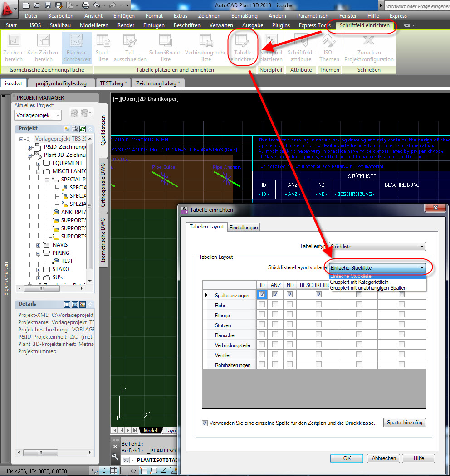Viewport: 450px width, 476px height.
Task: Select the Zeichenbereich ribbon tool
Action: (14, 48)
